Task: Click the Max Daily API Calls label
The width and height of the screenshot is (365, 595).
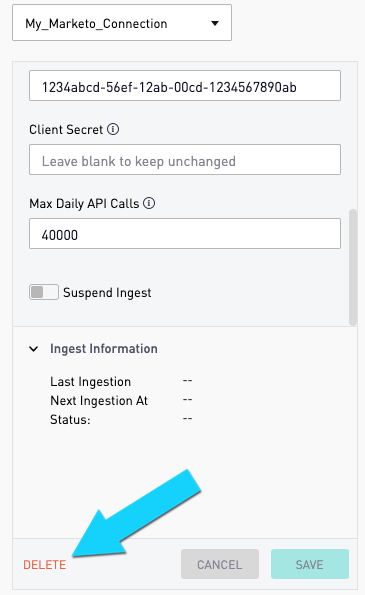Action: [84, 203]
